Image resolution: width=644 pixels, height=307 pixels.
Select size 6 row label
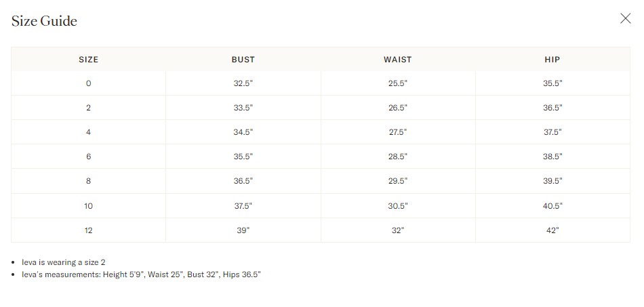88,157
